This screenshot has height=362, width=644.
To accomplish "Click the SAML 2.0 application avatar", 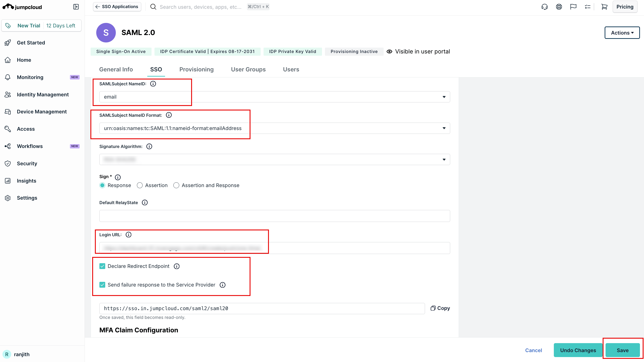I will (x=106, y=33).
